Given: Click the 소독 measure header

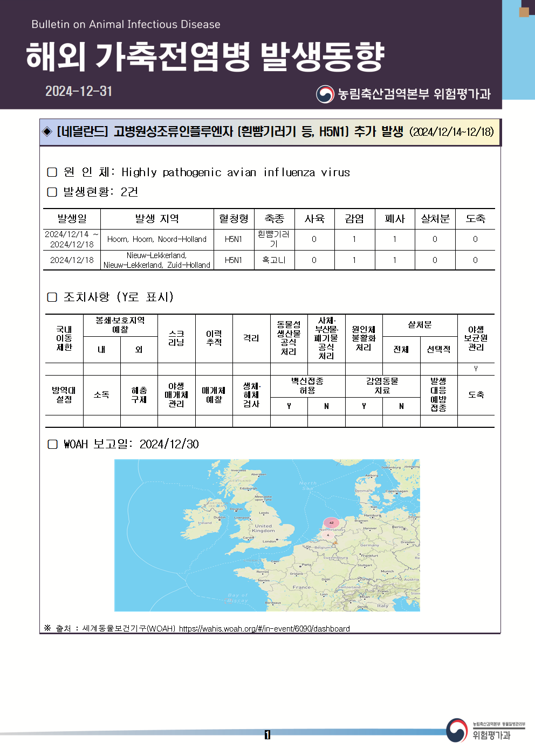Looking at the screenshot, I should 101,395.
